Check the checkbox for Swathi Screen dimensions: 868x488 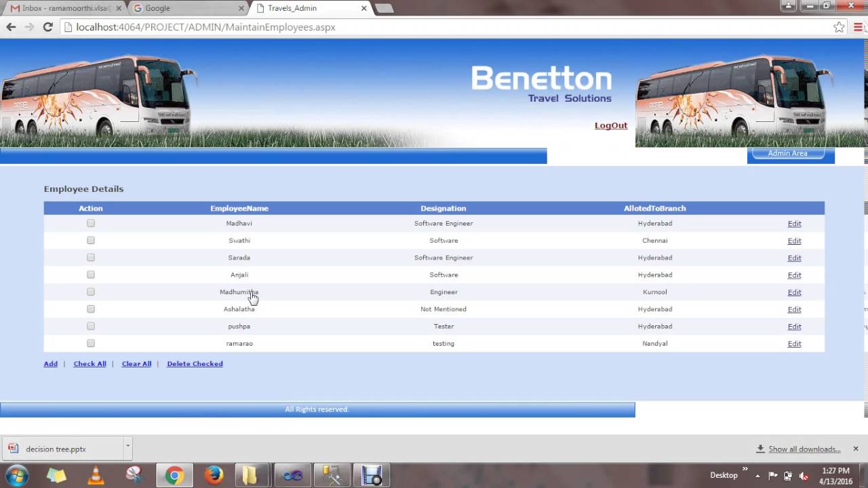pyautogui.click(x=91, y=240)
